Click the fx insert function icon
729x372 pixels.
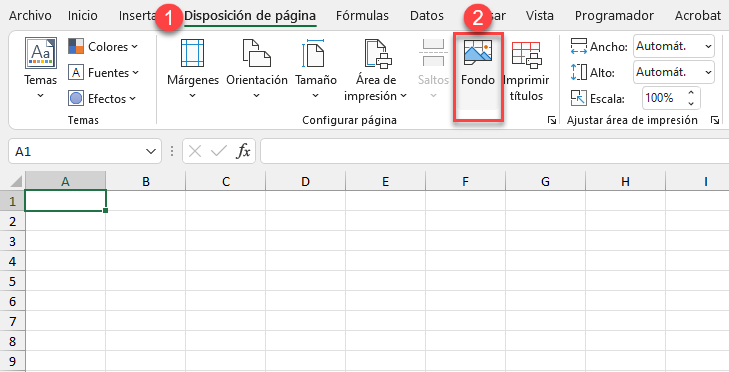pyautogui.click(x=244, y=151)
